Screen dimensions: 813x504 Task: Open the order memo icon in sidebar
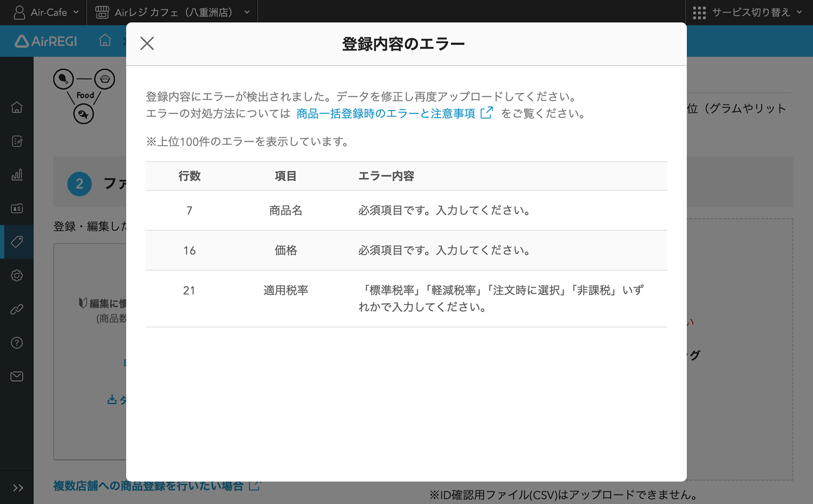point(17,141)
